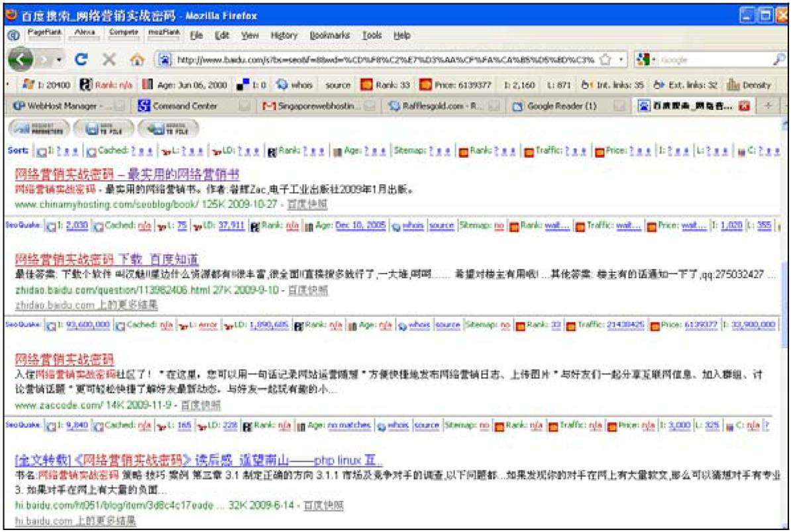Click the 'Rank: n/a' PageRank toolbar item

[106, 84]
